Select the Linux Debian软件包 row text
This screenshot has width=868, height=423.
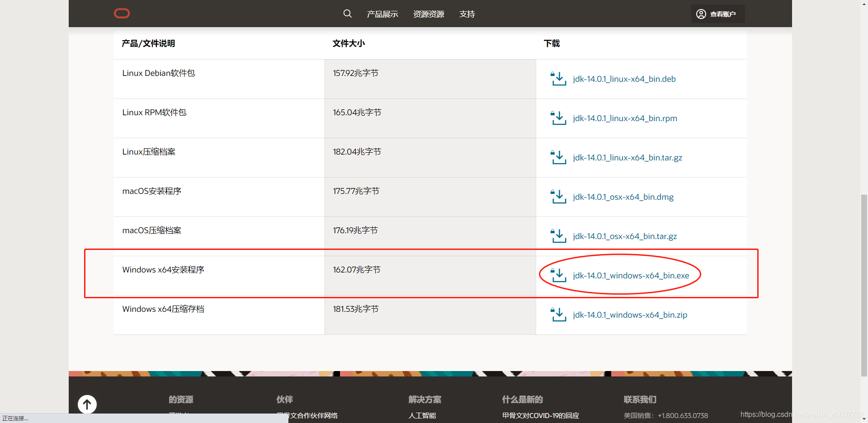point(159,73)
